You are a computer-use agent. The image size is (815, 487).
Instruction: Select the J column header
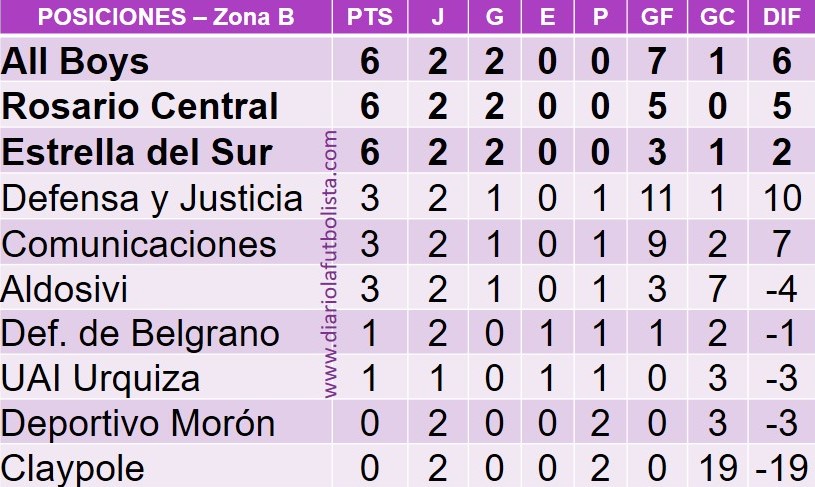pos(438,17)
